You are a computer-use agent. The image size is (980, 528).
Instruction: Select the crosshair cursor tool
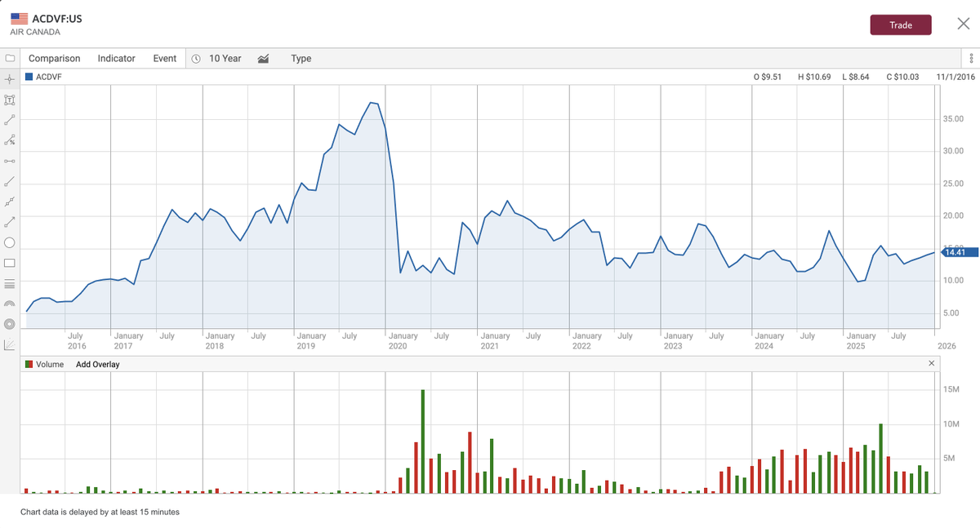(x=10, y=79)
